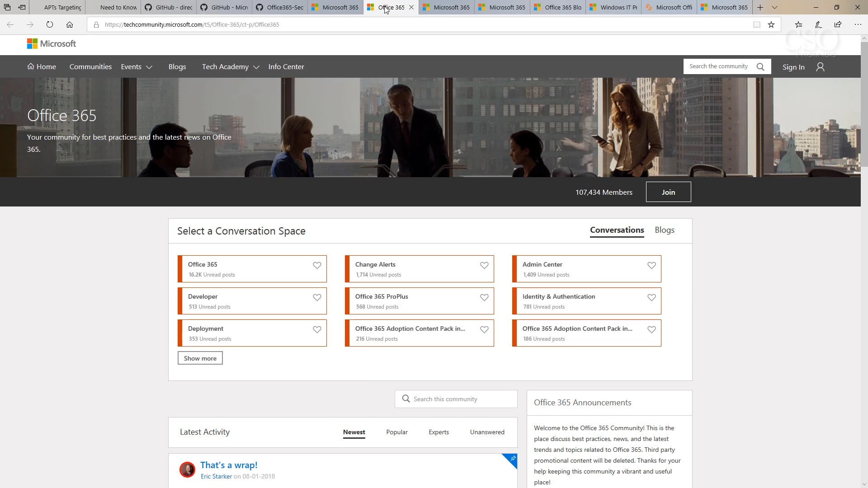Go to the browser Home page
The image size is (868, 488).
pos(70,24)
